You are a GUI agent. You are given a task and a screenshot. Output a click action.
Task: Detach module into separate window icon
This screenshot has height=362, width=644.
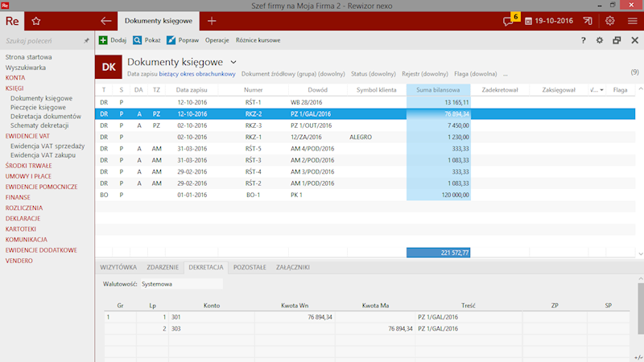[617, 40]
